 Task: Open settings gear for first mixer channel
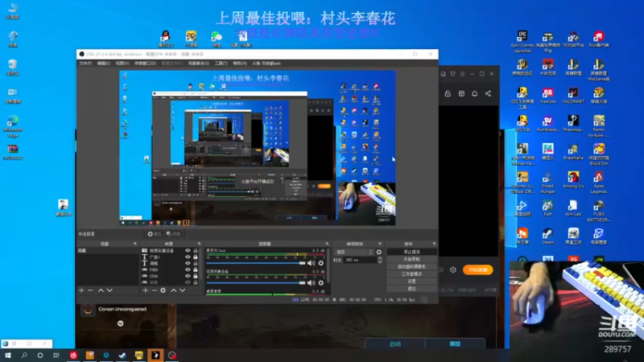[320, 263]
